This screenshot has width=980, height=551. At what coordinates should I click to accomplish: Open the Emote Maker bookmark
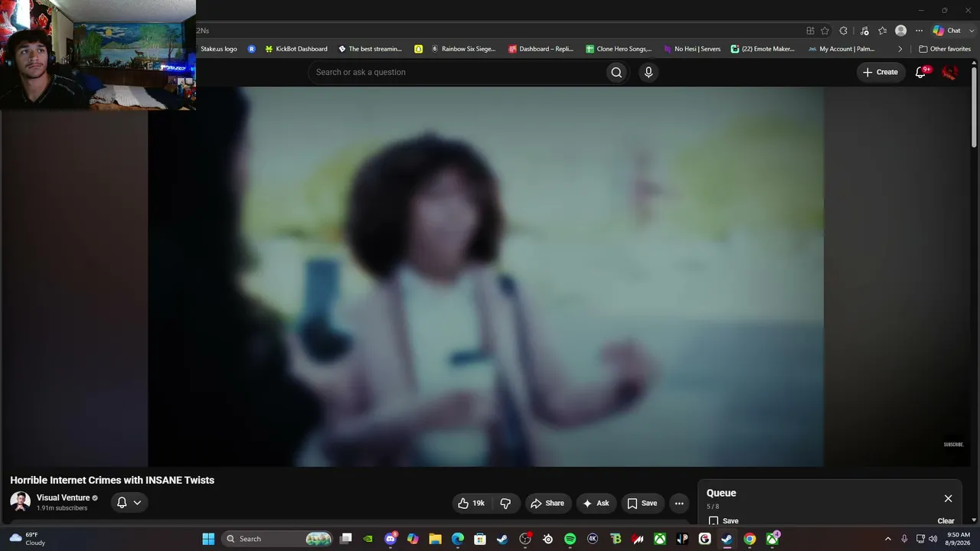coord(763,49)
